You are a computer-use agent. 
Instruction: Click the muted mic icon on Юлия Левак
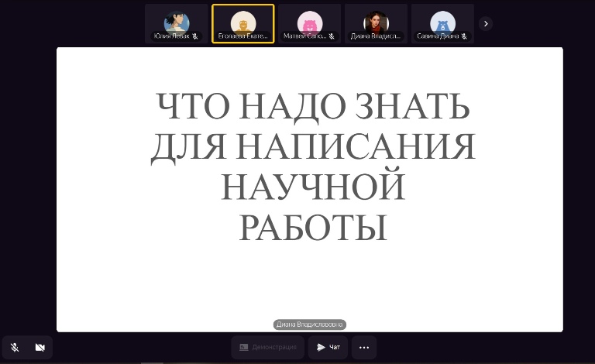[x=195, y=36]
